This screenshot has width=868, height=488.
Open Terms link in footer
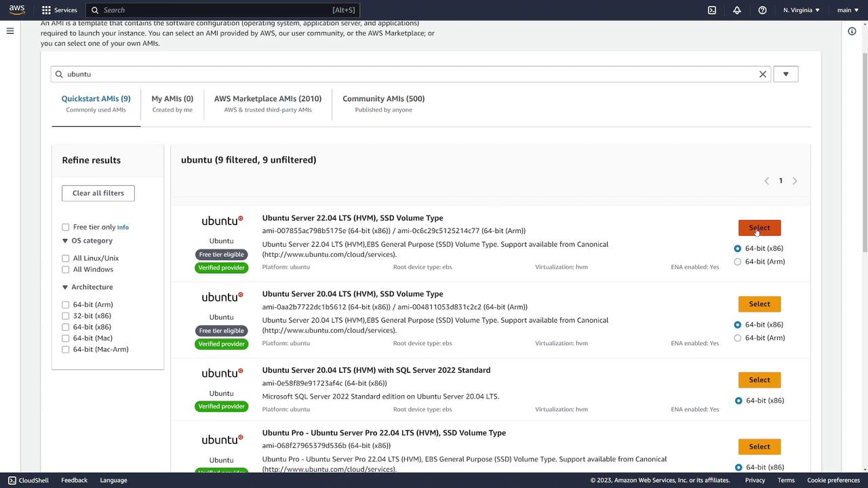point(786,480)
